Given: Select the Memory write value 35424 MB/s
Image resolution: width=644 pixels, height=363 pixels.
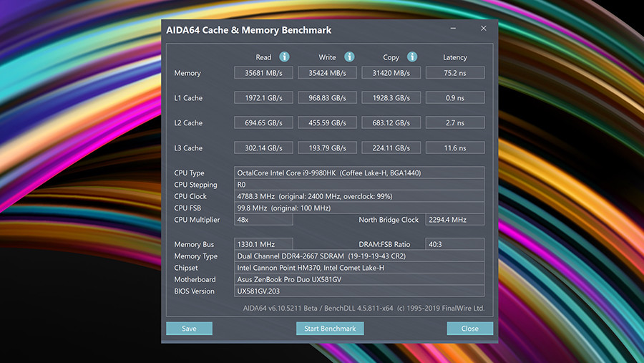Looking at the screenshot, I should 327,73.
